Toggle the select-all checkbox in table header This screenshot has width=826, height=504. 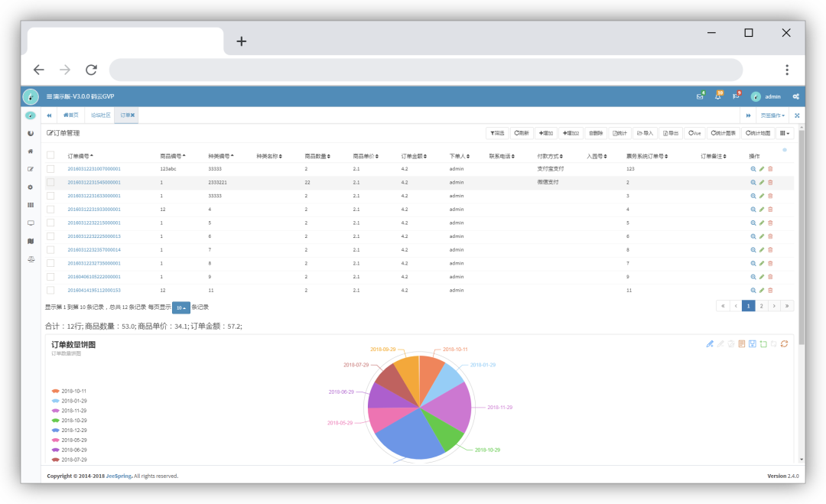[50, 155]
